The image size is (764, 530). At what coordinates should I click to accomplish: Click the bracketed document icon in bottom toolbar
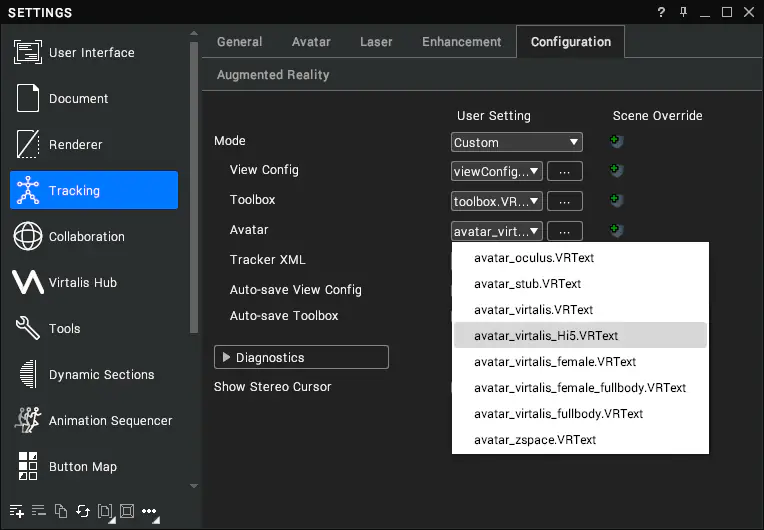point(105,511)
